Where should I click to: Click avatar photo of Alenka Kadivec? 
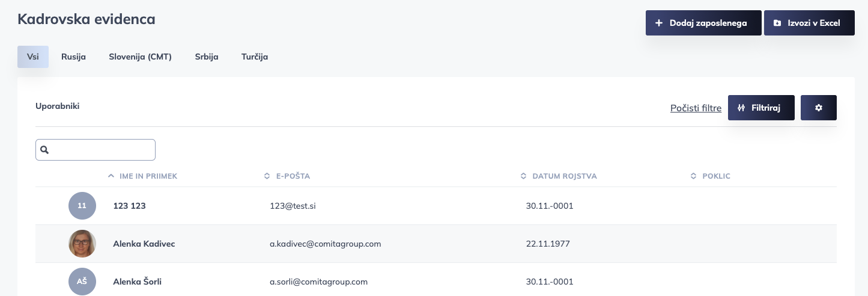pyautogui.click(x=82, y=244)
